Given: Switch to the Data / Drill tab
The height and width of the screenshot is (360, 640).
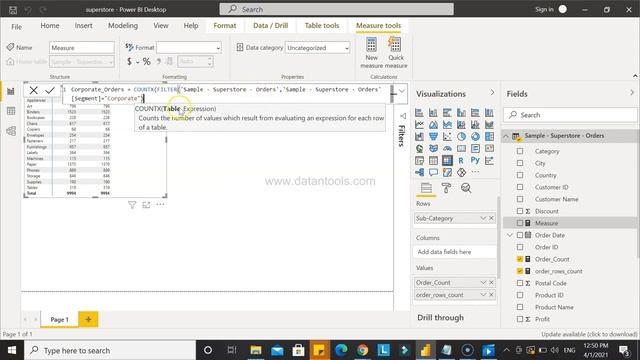Looking at the screenshot, I should (x=270, y=26).
